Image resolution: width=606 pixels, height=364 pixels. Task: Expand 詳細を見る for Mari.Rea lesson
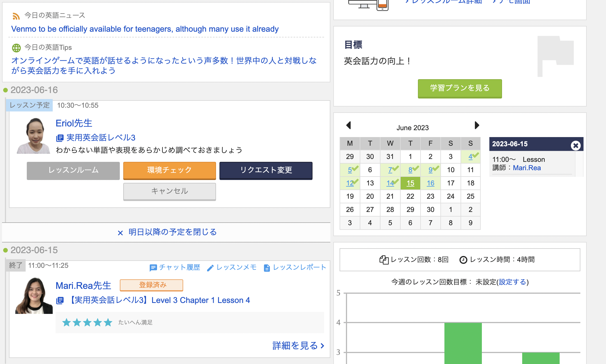pyautogui.click(x=298, y=345)
